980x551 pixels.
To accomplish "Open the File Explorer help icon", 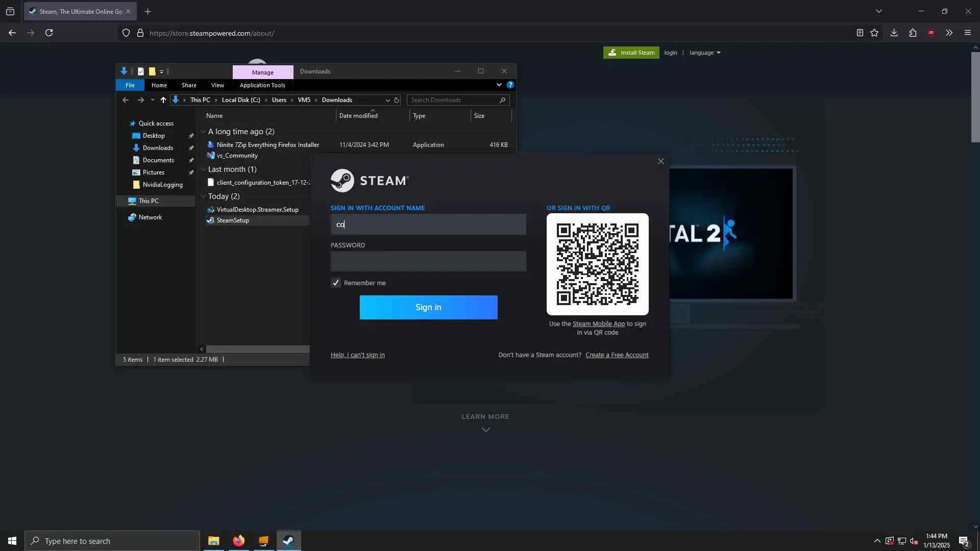I will (x=510, y=85).
